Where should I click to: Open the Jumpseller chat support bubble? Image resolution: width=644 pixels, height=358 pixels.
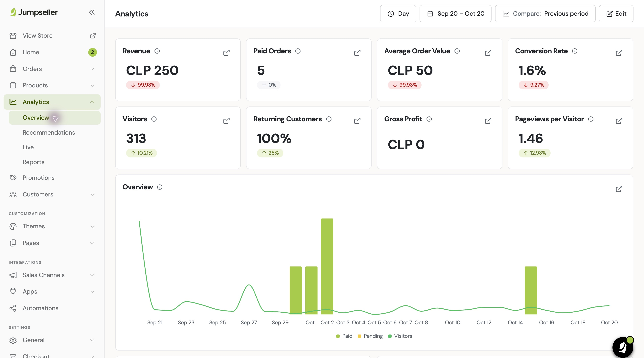tap(623, 347)
